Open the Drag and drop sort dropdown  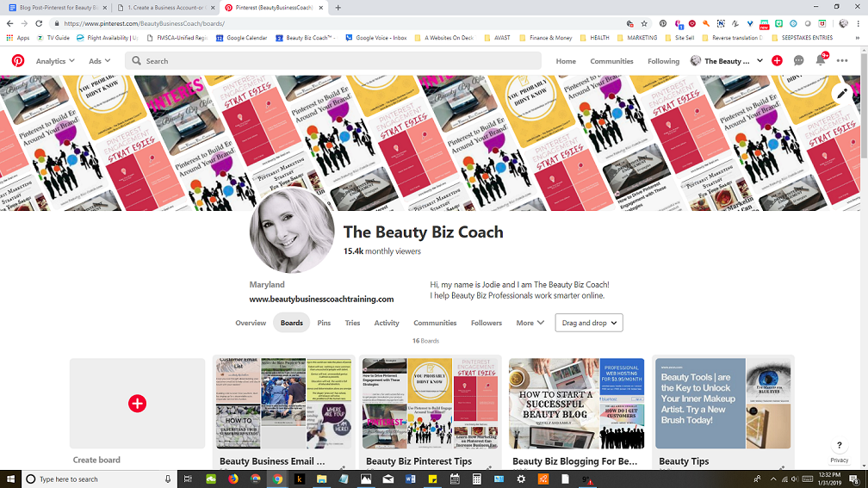589,323
